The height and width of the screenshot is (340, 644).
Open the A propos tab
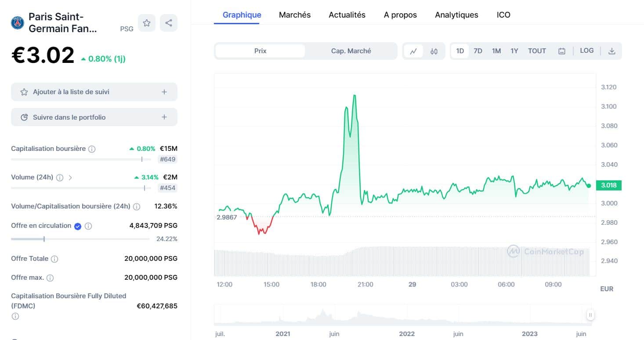[400, 15]
